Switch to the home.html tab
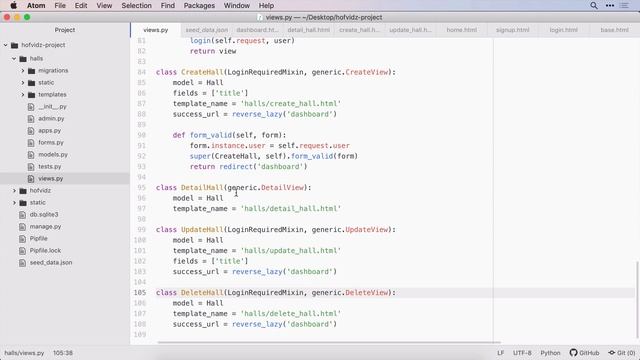This screenshot has height=360, width=640. [462, 30]
